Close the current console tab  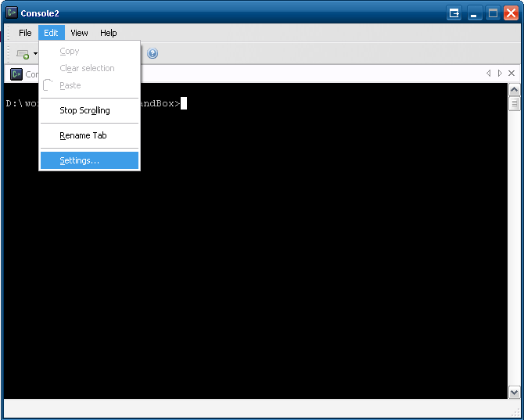pos(511,74)
